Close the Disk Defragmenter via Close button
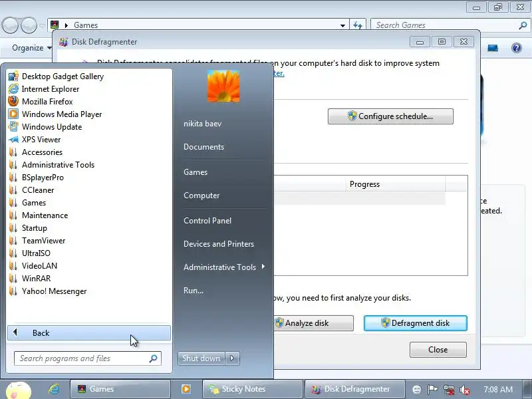This screenshot has width=532, height=399. tap(438, 350)
